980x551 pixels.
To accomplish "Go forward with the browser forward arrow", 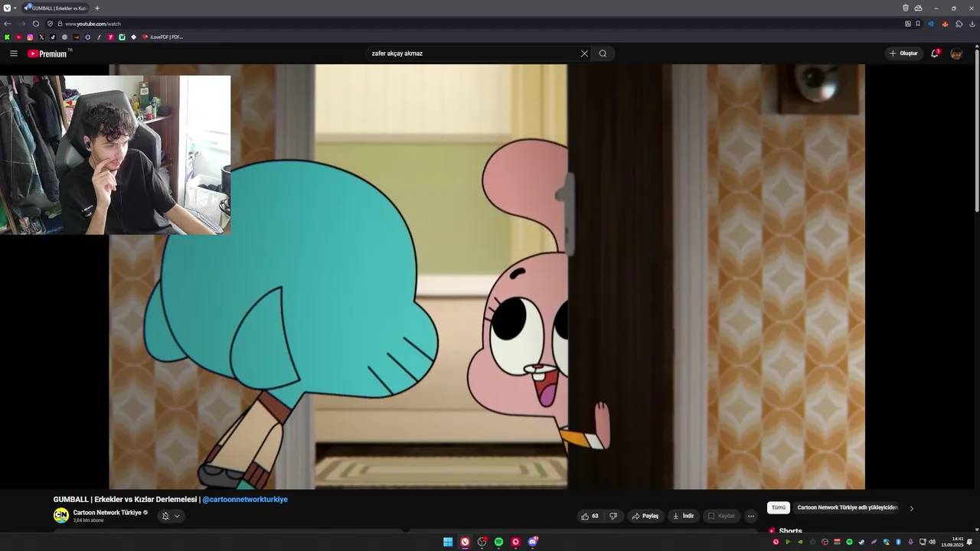I will click(22, 24).
